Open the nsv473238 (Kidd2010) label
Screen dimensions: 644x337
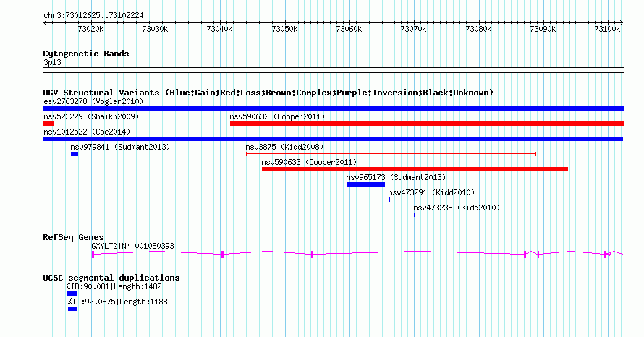[457, 208]
